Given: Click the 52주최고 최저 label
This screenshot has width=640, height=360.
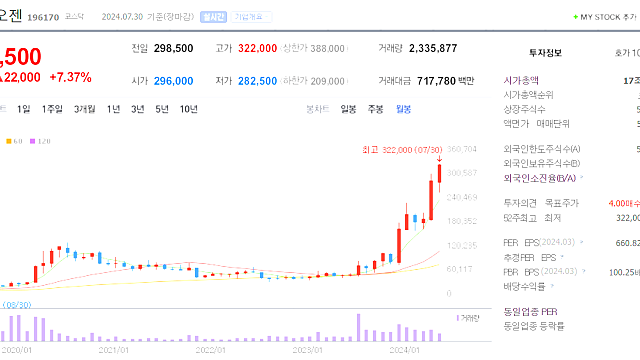Looking at the screenshot, I should pos(532,218).
